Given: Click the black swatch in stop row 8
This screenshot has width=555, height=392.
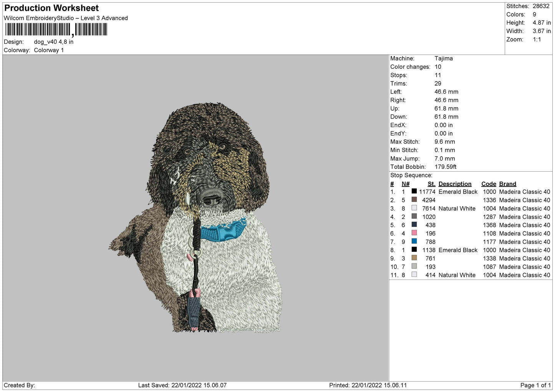Looking at the screenshot, I should pos(414,250).
